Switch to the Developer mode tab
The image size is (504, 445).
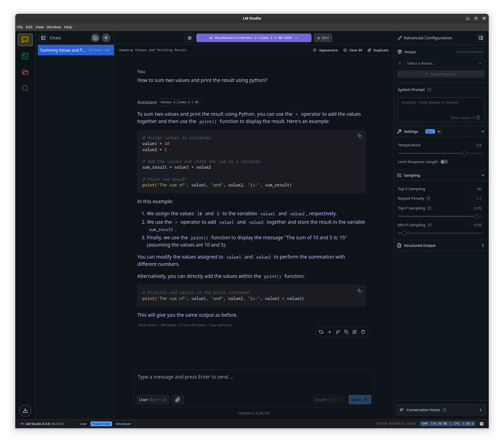pos(123,424)
